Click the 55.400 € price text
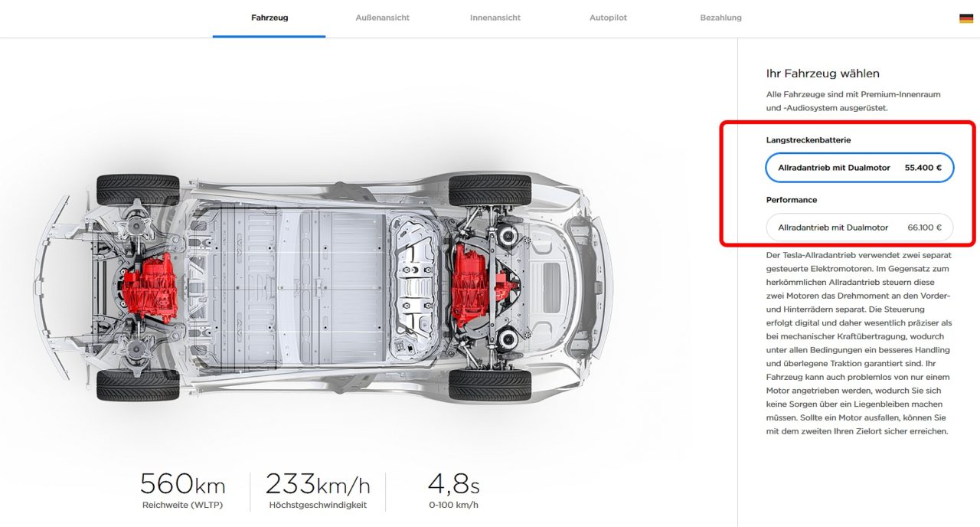Image resolution: width=980 pixels, height=527 pixels. point(923,167)
